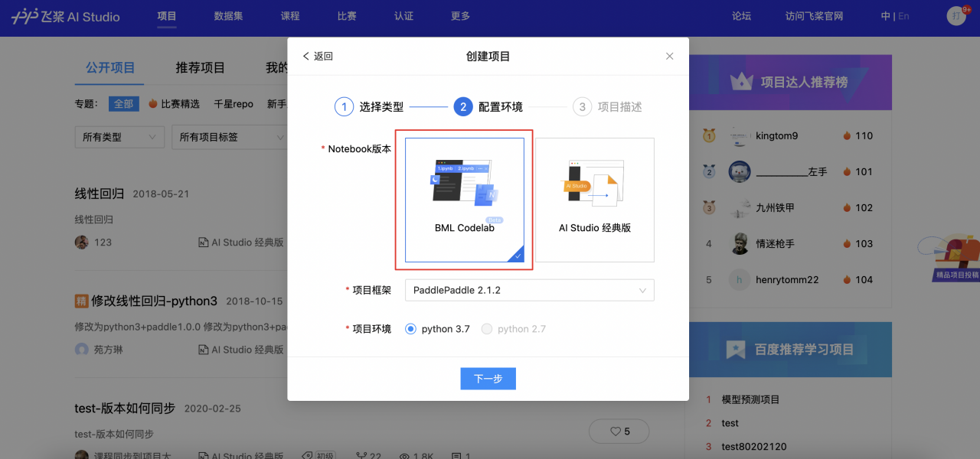Viewport: 980px width, 459px height.
Task: Open test80202120 in recommended list
Action: 754,447
